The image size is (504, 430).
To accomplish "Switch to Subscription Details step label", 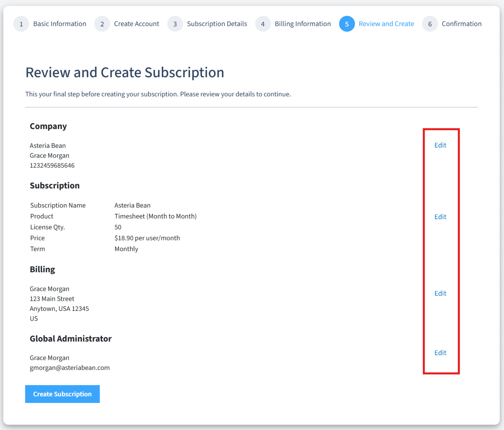I will click(x=217, y=24).
